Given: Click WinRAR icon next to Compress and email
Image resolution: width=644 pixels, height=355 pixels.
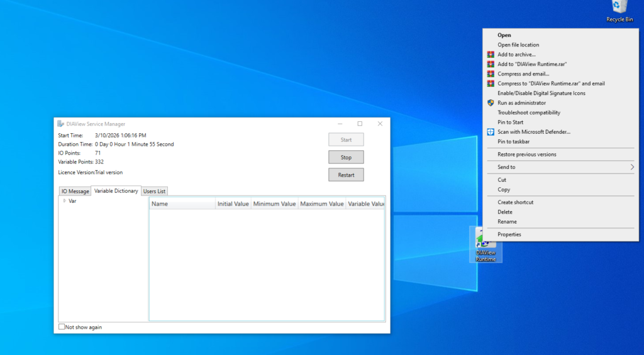Looking at the screenshot, I should pos(491,74).
